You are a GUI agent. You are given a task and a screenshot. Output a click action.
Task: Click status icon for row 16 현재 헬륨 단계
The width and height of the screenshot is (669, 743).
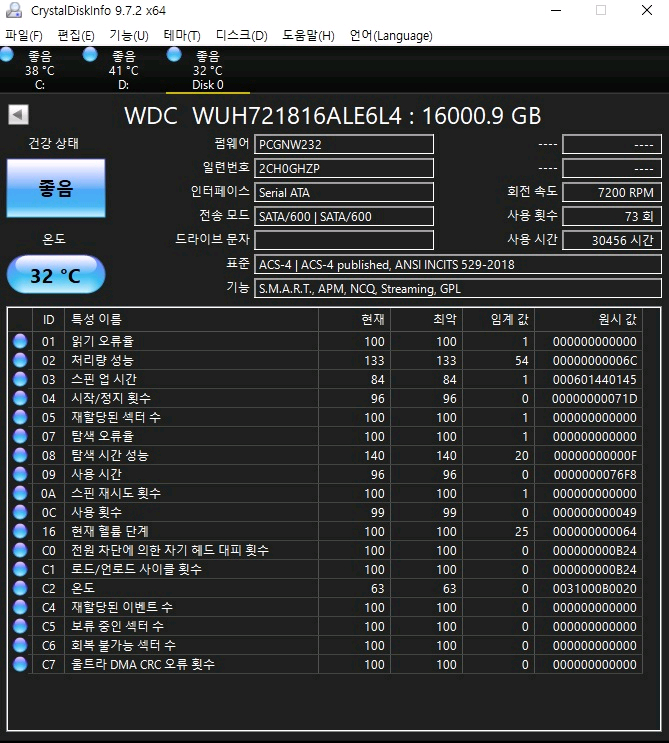[x=20, y=531]
